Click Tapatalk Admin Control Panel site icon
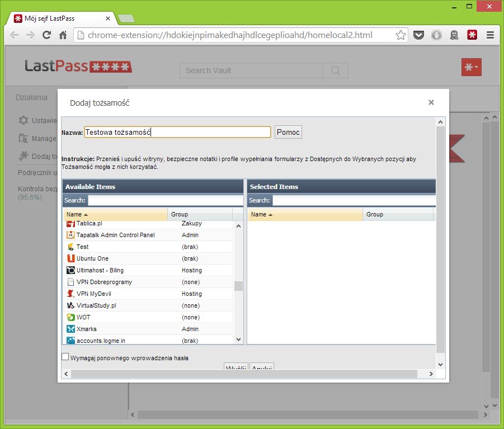 (70, 235)
